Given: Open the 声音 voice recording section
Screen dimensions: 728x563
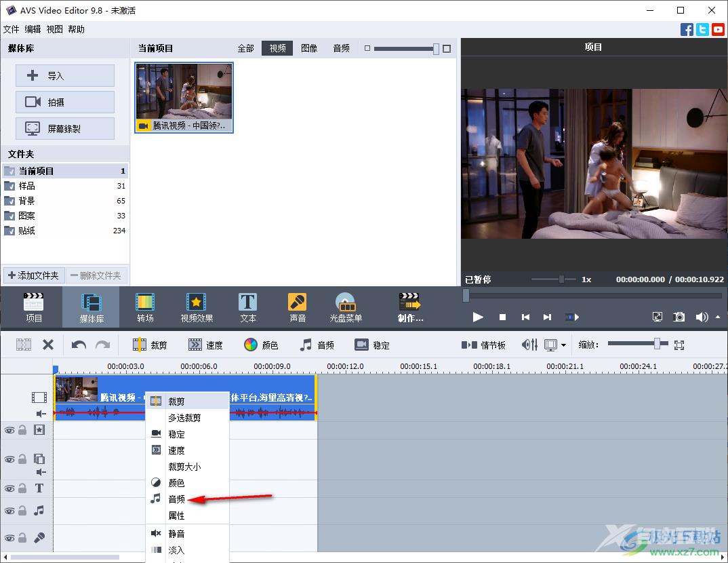Looking at the screenshot, I should [297, 307].
